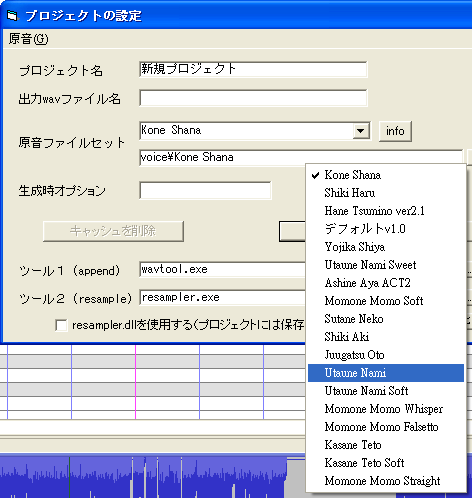Click the 出力wavファイル名 input field

[x=253, y=98]
